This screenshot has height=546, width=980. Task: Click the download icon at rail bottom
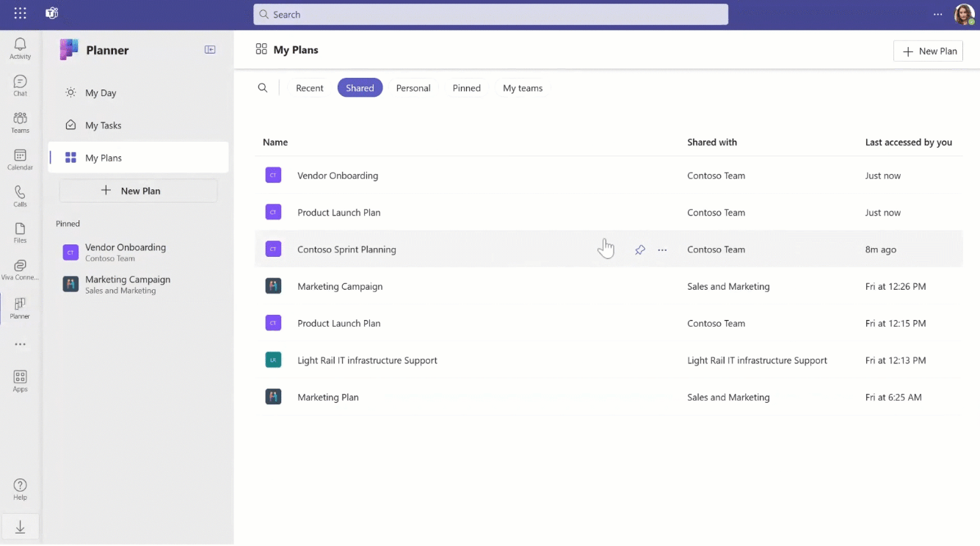pos(20,527)
